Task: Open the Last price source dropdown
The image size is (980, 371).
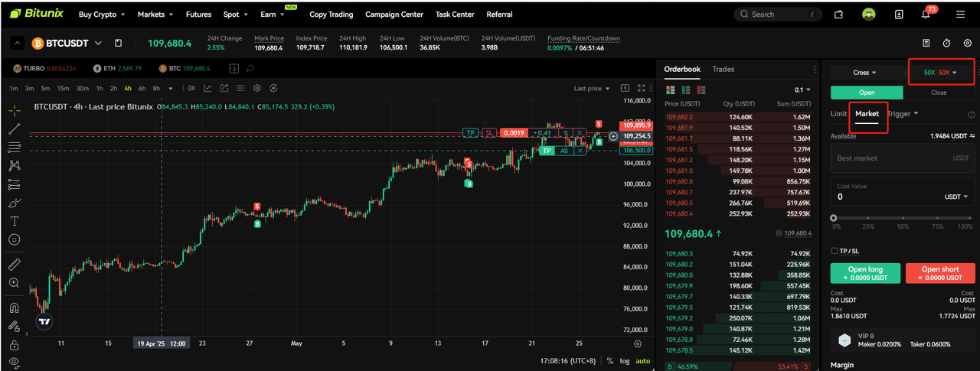Action: (x=592, y=88)
